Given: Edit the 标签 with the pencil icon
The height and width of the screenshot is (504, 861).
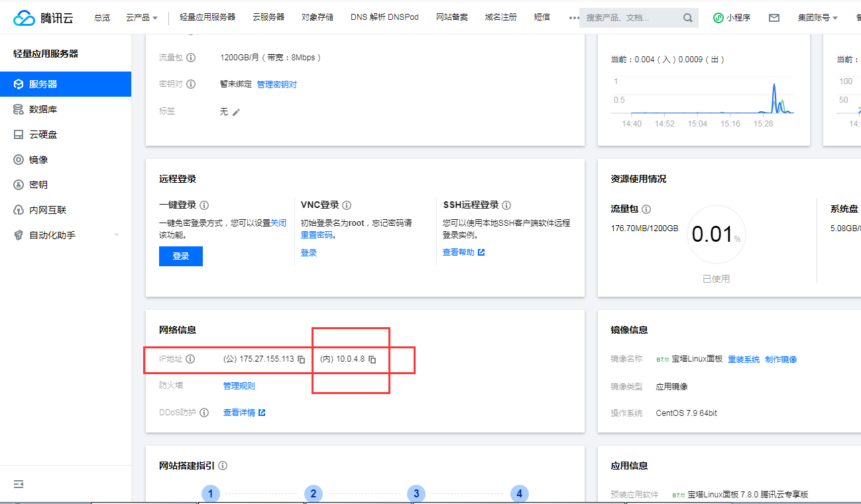Looking at the screenshot, I should (x=236, y=112).
